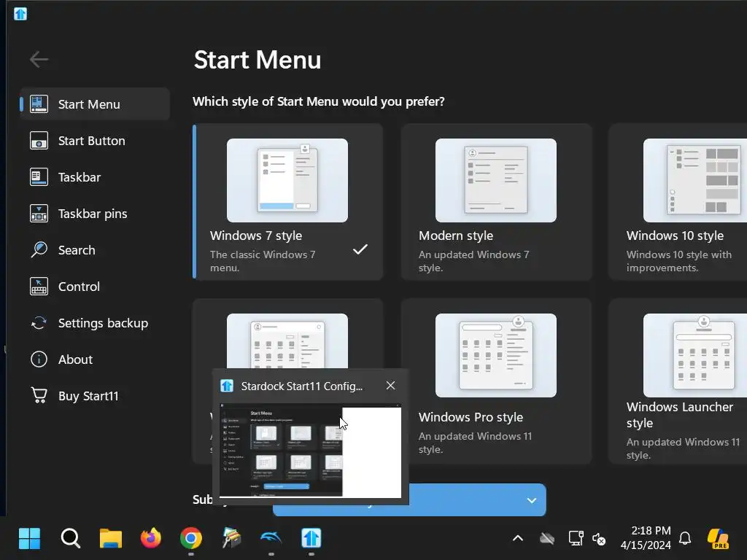
Task: Click the Taskbar sidebar icon
Action: point(39,177)
